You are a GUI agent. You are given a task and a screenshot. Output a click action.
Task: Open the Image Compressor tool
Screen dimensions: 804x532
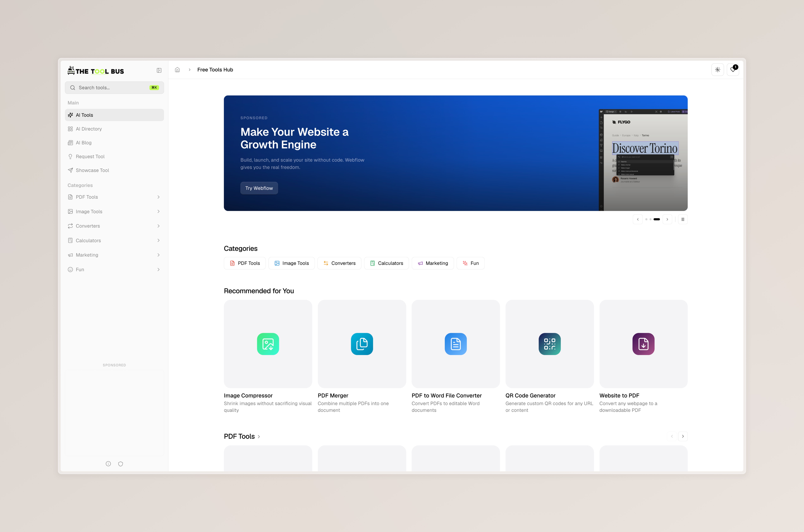[x=268, y=344]
